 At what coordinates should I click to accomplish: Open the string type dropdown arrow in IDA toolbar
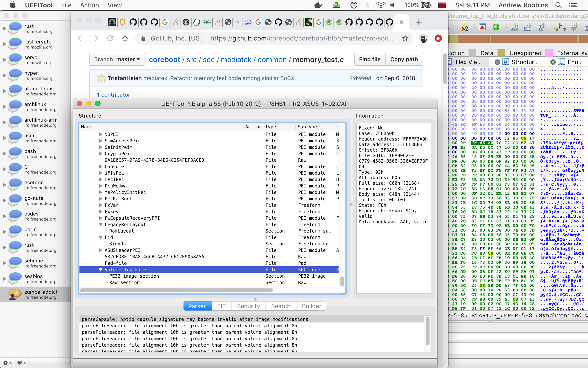tap(565, 29)
